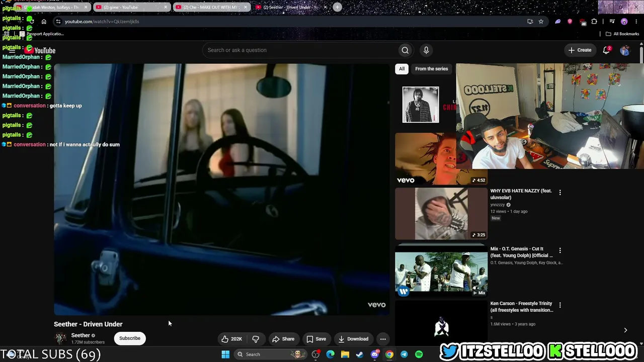Click the Seether Driven Under video player
The width and height of the screenshot is (644, 362).
tap(221, 189)
